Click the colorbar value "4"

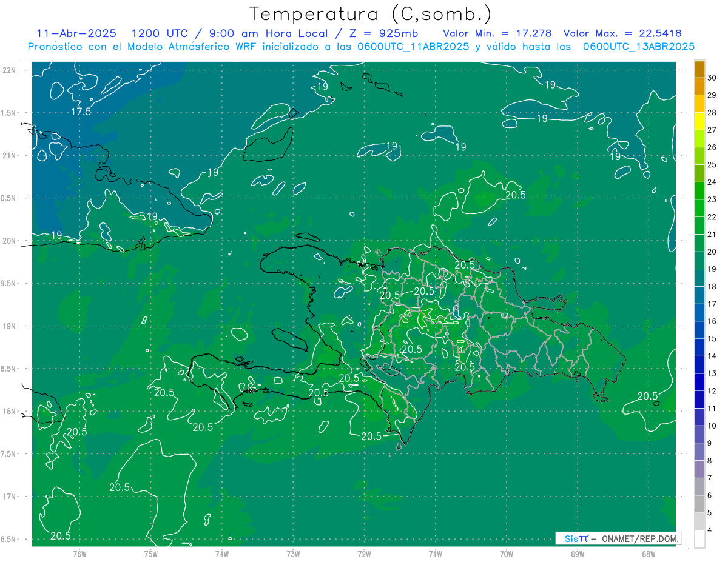click(710, 530)
